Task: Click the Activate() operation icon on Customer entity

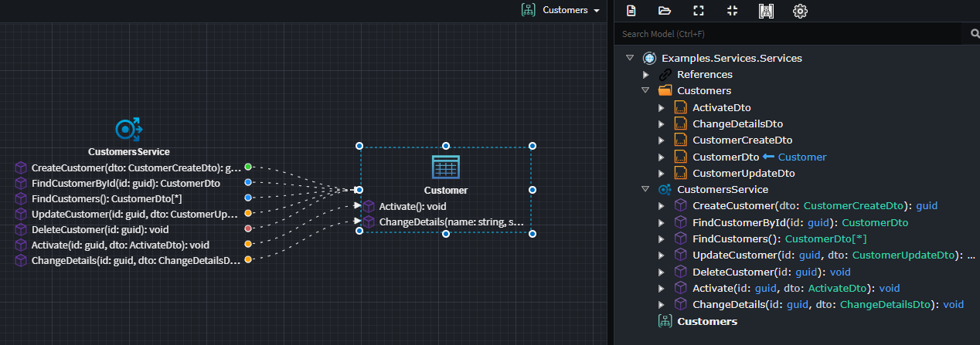Action: 369,206
